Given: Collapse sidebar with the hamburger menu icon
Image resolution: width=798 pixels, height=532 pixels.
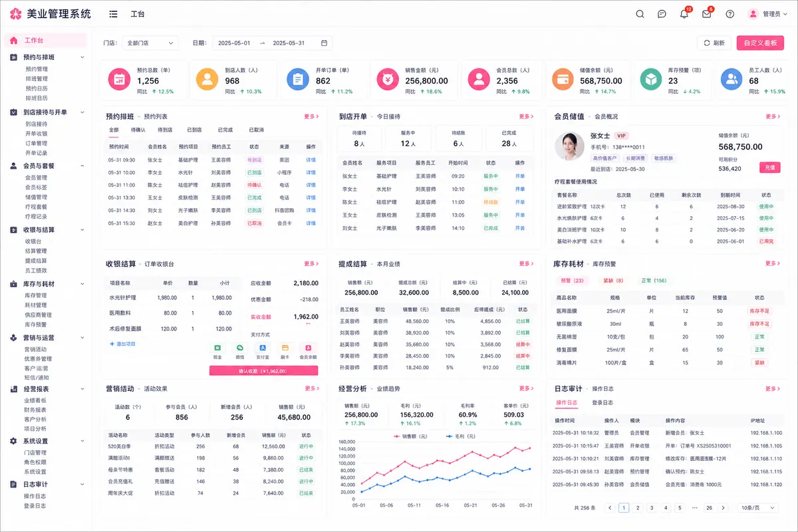Looking at the screenshot, I should pos(113,14).
